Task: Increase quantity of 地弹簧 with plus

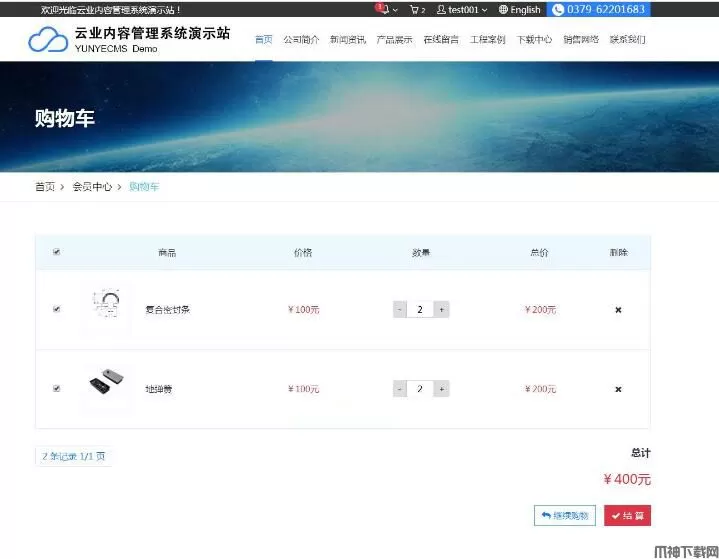Action: pyautogui.click(x=441, y=389)
